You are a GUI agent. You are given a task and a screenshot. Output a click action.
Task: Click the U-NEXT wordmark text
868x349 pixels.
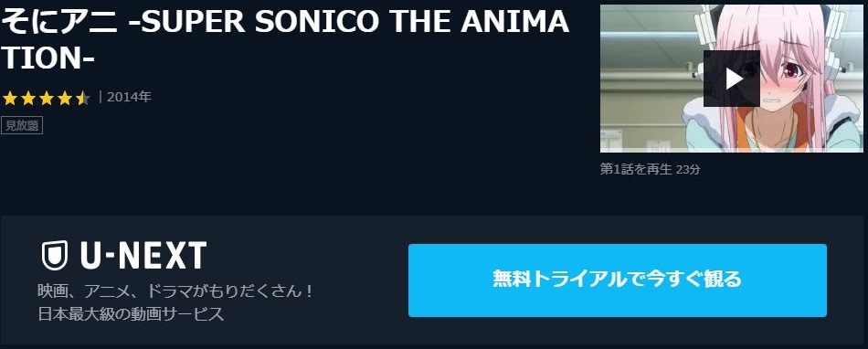(143, 256)
